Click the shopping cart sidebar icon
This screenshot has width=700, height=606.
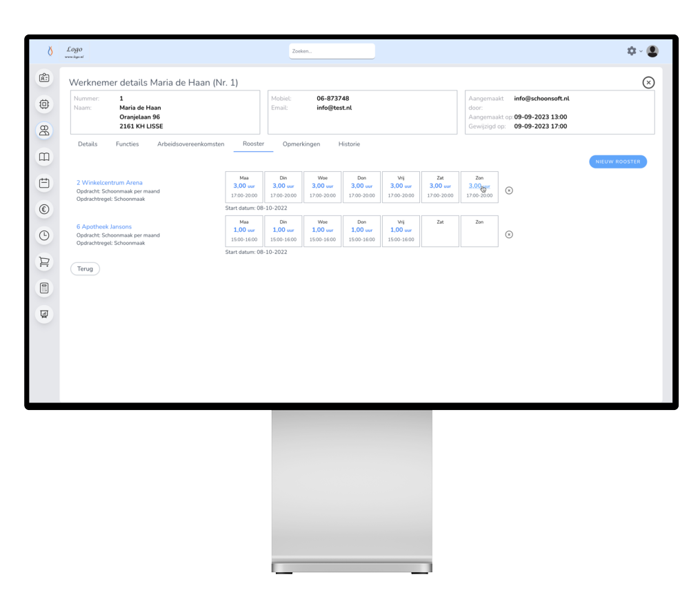44,262
